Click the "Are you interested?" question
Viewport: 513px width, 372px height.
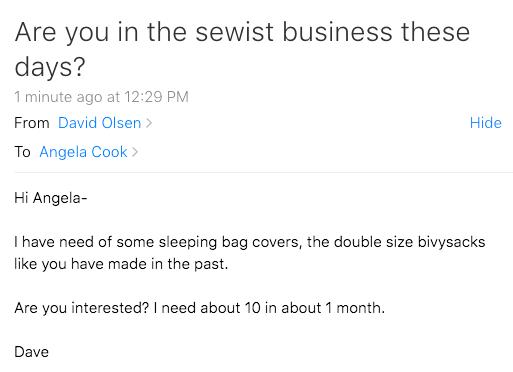(82, 308)
